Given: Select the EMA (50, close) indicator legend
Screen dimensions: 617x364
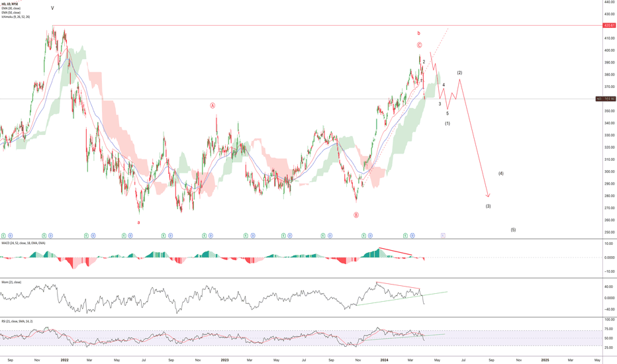Looking at the screenshot, I should (x=11, y=13).
